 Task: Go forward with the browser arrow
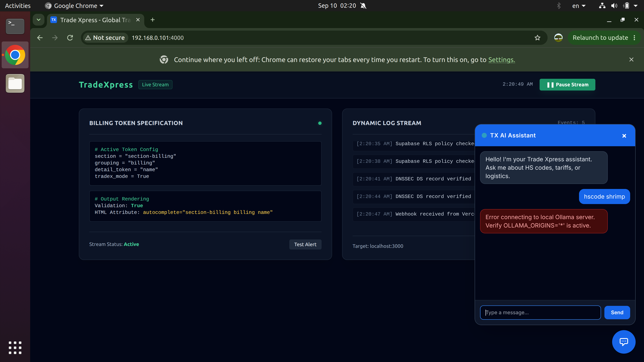(55, 38)
